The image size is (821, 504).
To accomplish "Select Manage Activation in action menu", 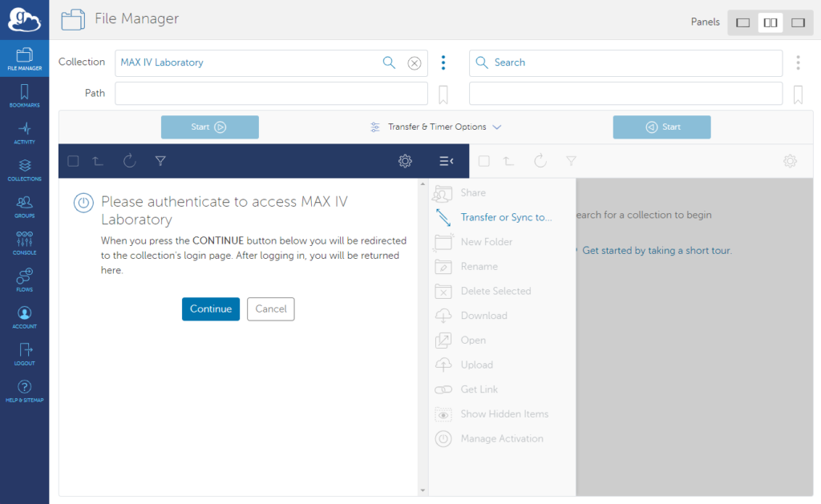I will tap(502, 439).
